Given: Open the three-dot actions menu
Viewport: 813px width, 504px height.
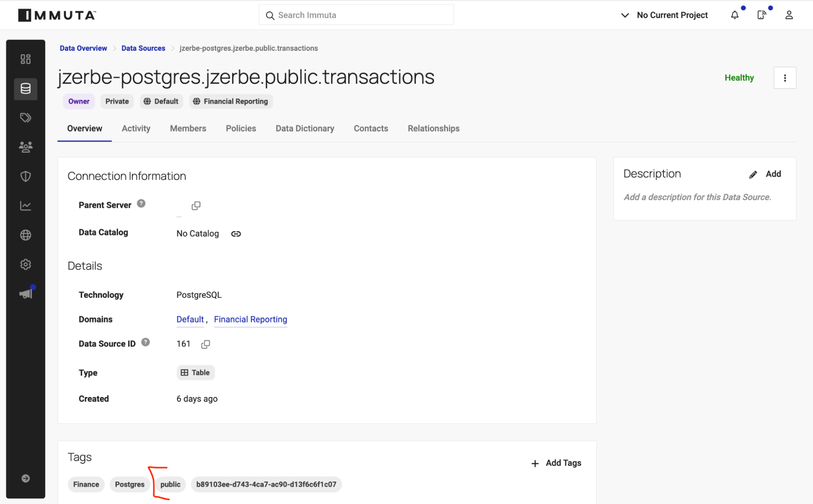Looking at the screenshot, I should 785,78.
